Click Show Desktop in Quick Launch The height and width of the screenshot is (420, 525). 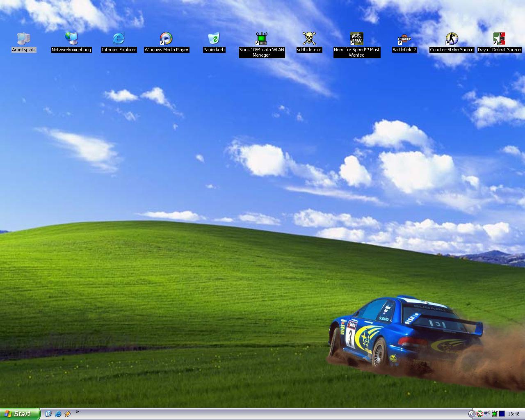(x=48, y=414)
